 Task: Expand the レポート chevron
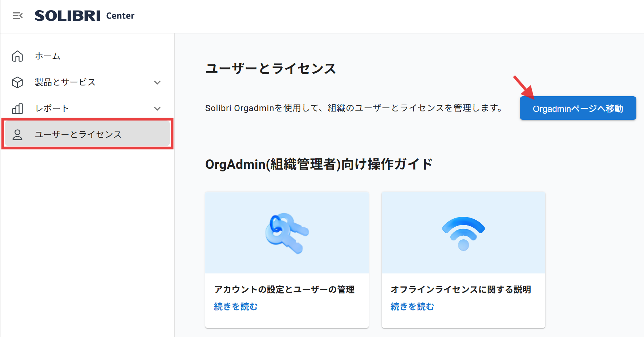tap(157, 109)
